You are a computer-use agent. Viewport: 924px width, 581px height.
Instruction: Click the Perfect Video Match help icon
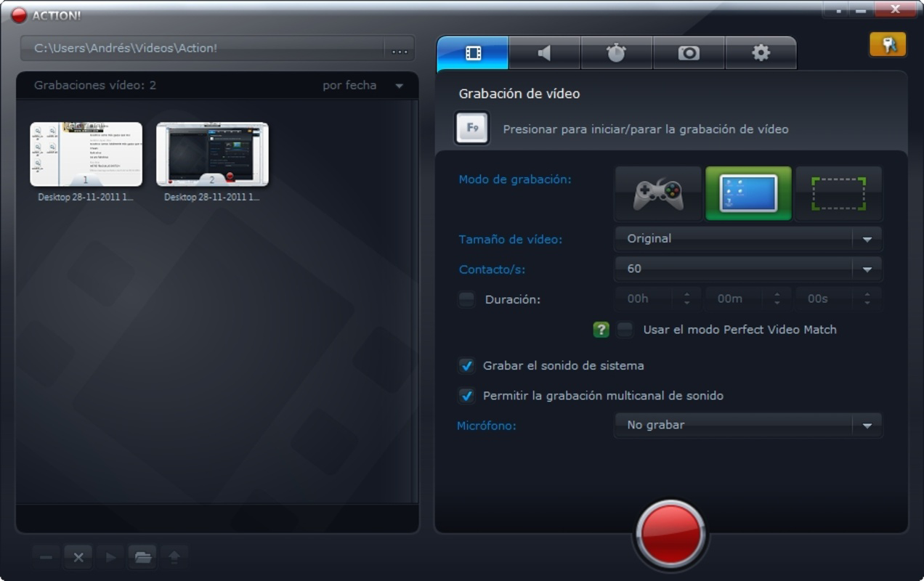[x=601, y=330]
